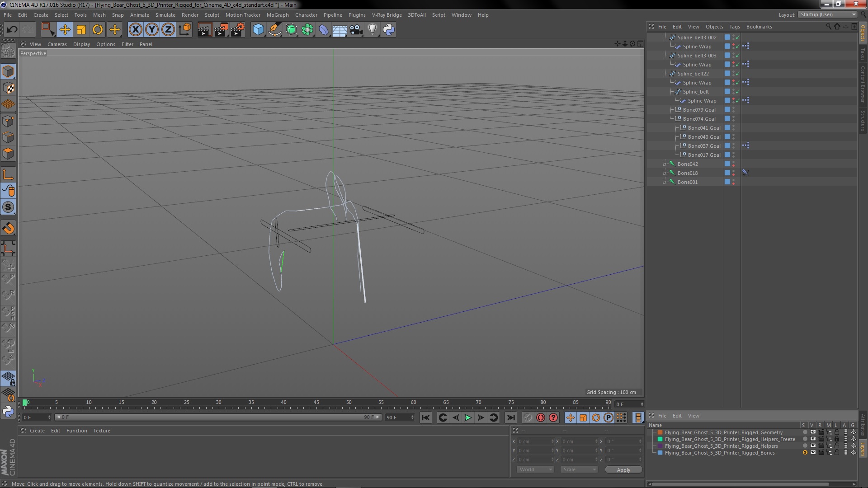Open the V-Ray Bridge menu
This screenshot has width=868, height=488.
[387, 15]
